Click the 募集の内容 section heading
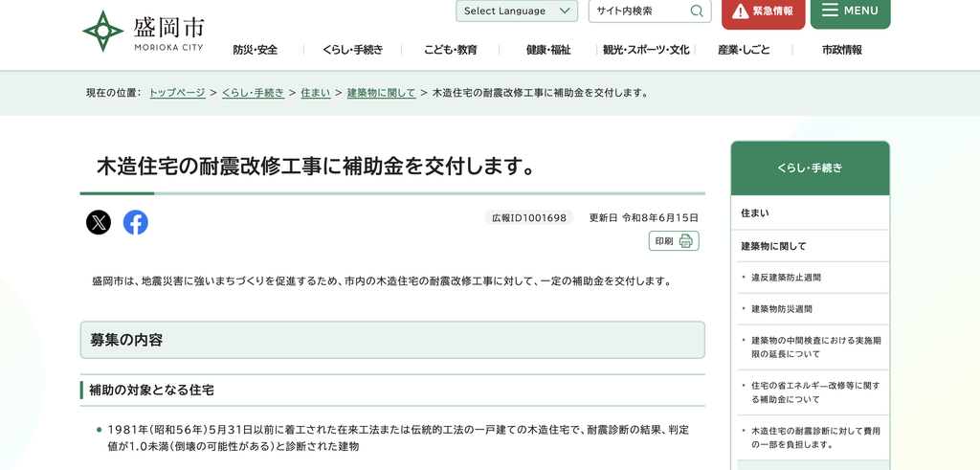This screenshot has width=980, height=470. (392, 340)
